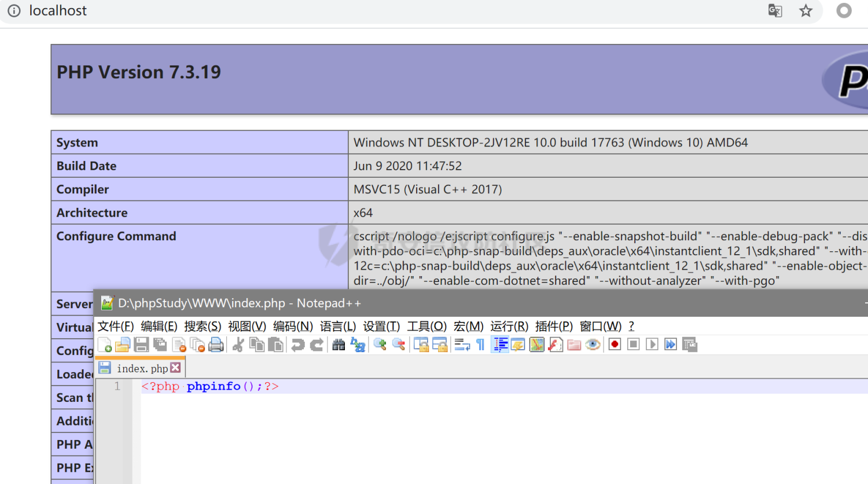Open the 文件(F) menu

coord(115,327)
